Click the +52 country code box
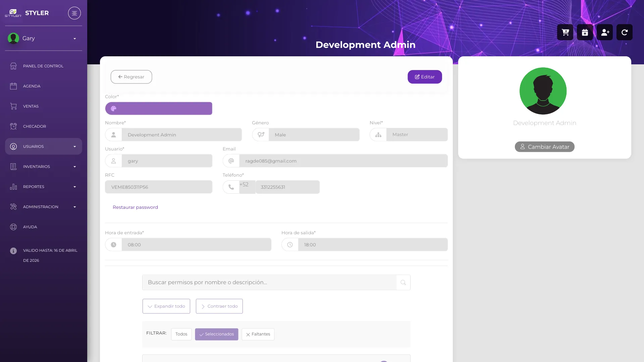The width and height of the screenshot is (644, 362). pyautogui.click(x=248, y=187)
